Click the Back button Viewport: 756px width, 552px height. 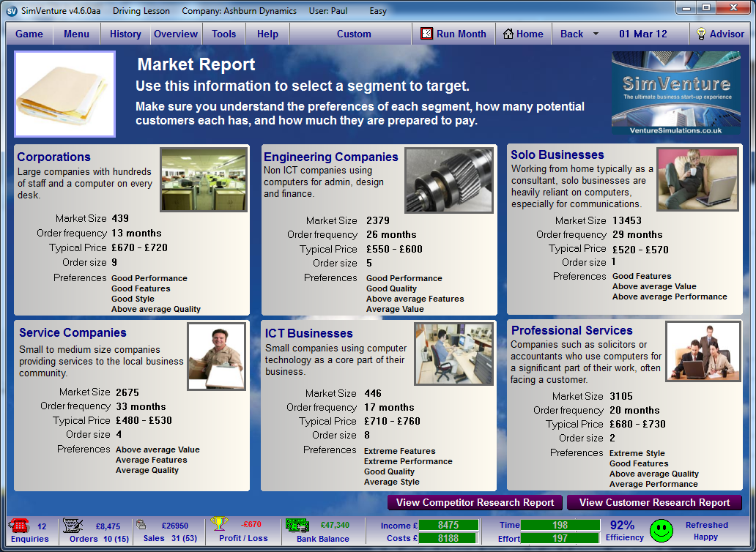coord(572,34)
